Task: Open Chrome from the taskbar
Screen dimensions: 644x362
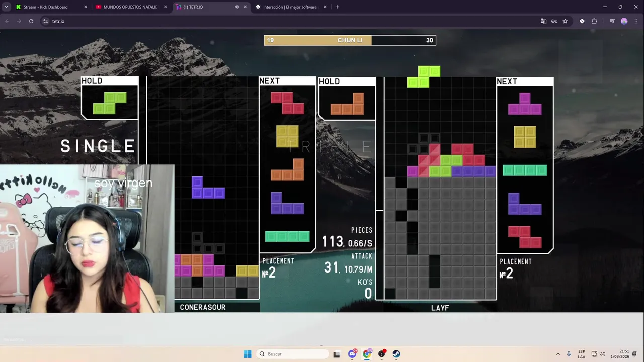Action: [367, 354]
